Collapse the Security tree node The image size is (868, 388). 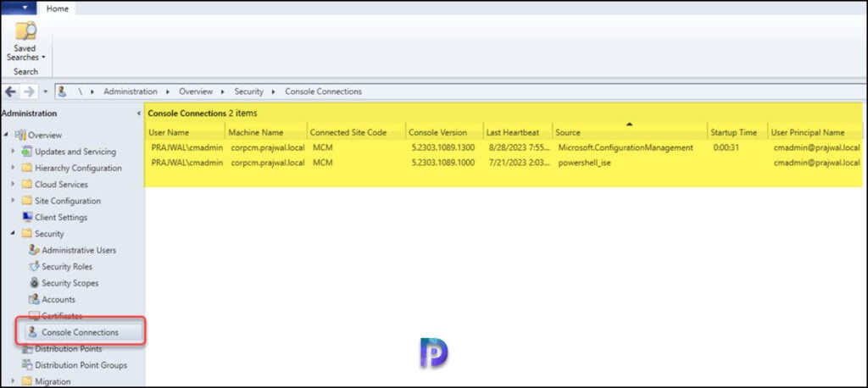pos(13,234)
